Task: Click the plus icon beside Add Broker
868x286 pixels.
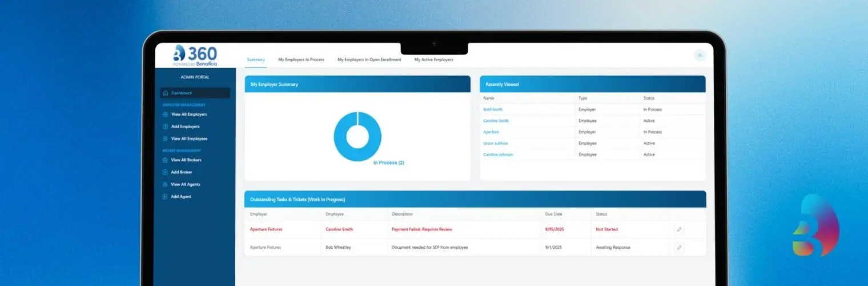Action: tap(165, 172)
